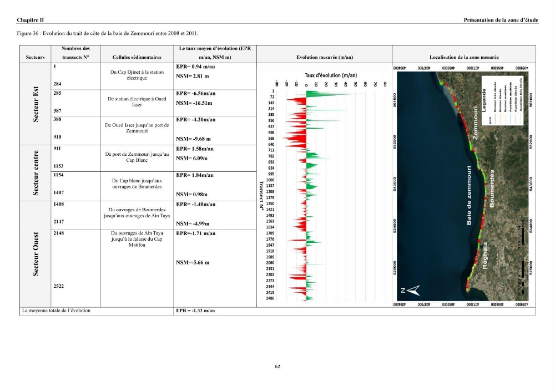Click the value 'EPR= -1.40m/an'

[x=196, y=204]
